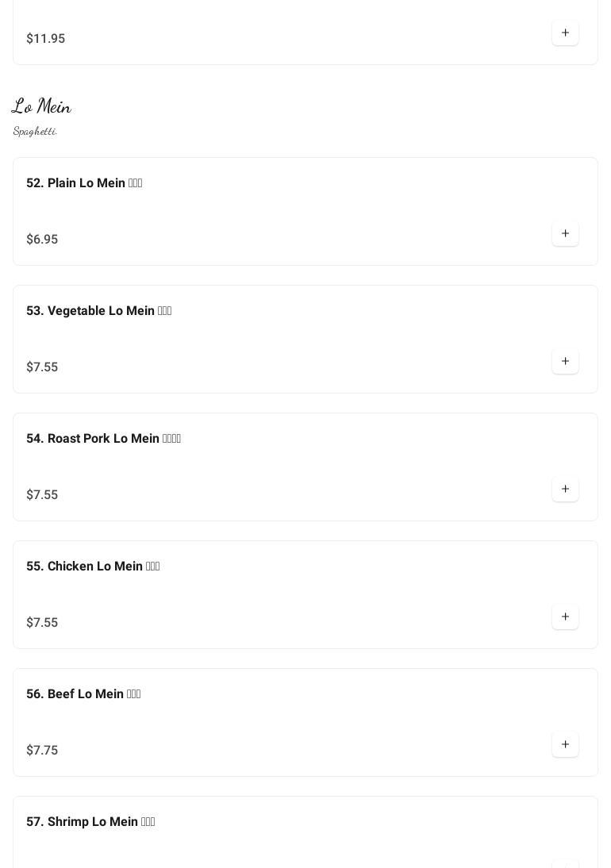The width and height of the screenshot is (611, 868).
Task: Open the 57. Shrimp Lo Mein item
Action: pyautogui.click(x=90, y=822)
